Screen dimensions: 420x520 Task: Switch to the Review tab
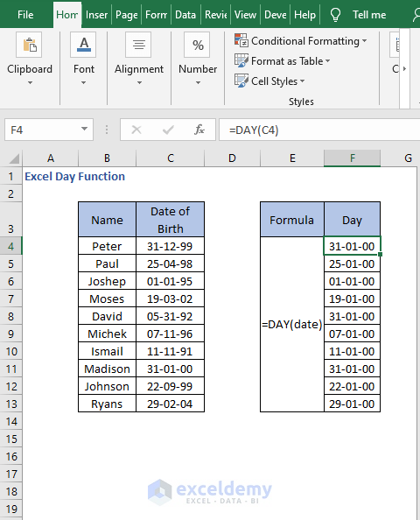click(x=215, y=15)
